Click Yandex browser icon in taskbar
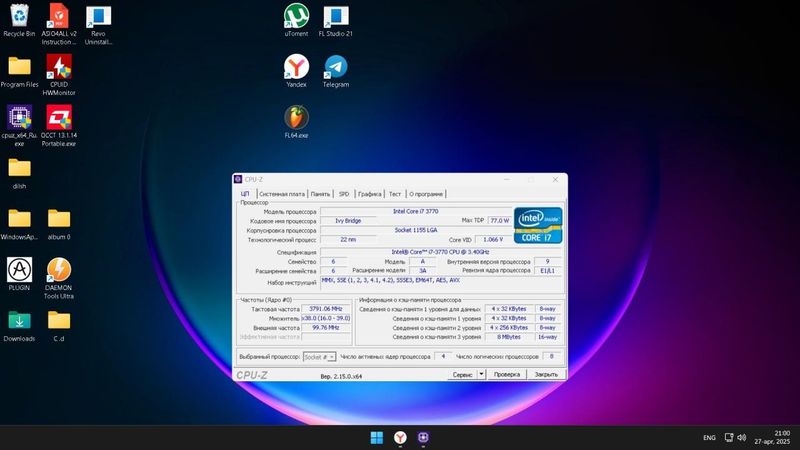Viewport: 800px width, 450px height. click(x=401, y=438)
